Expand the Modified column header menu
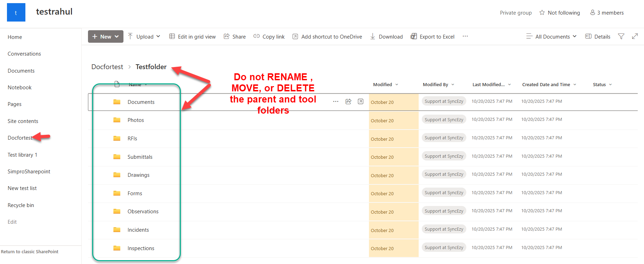Screen dimensions: 644x264 (x=386, y=84)
